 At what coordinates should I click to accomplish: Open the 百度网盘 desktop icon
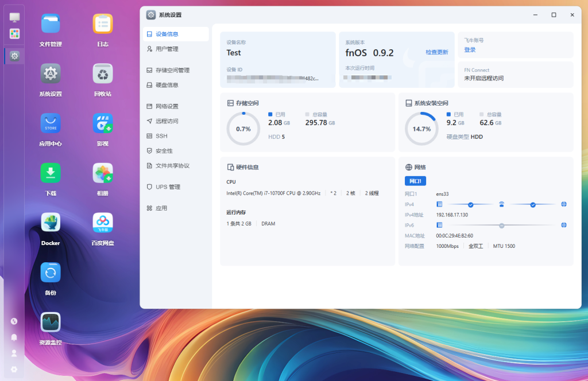click(103, 223)
